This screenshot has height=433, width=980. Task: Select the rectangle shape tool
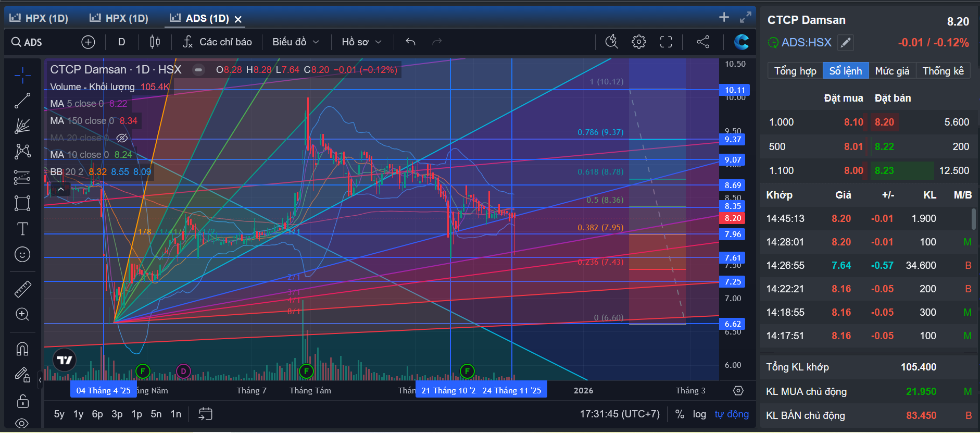click(x=22, y=203)
